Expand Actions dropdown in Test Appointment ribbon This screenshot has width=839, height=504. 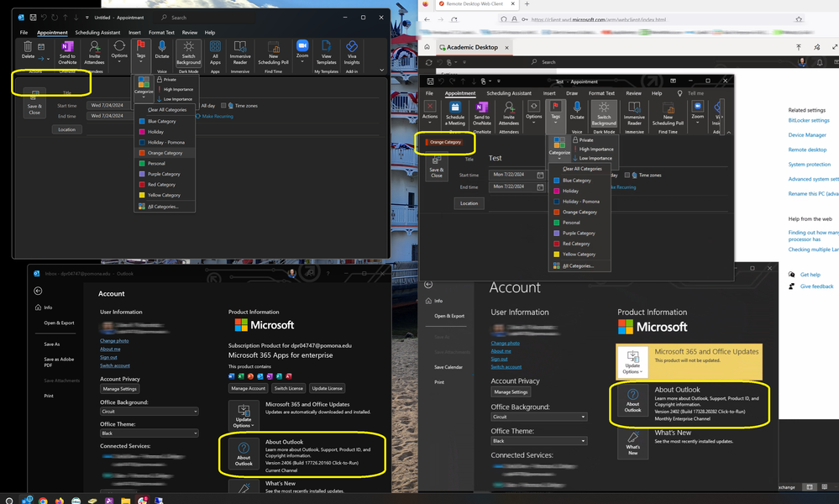click(430, 113)
